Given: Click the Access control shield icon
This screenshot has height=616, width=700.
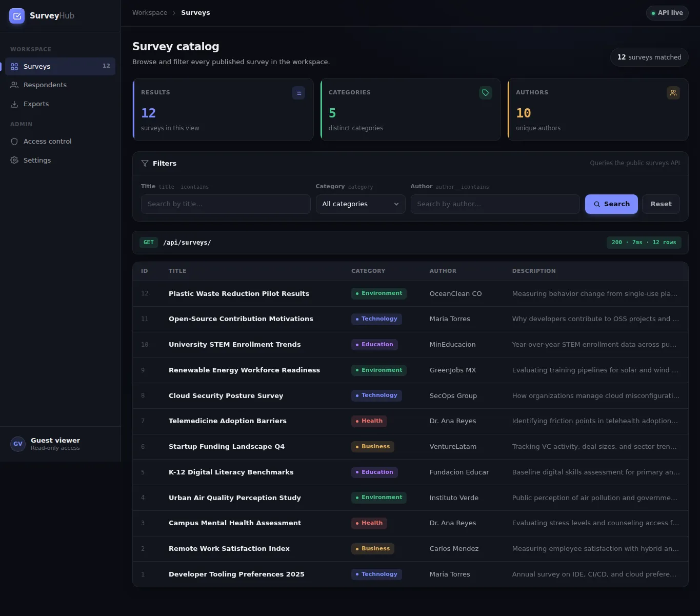Looking at the screenshot, I should tap(14, 142).
